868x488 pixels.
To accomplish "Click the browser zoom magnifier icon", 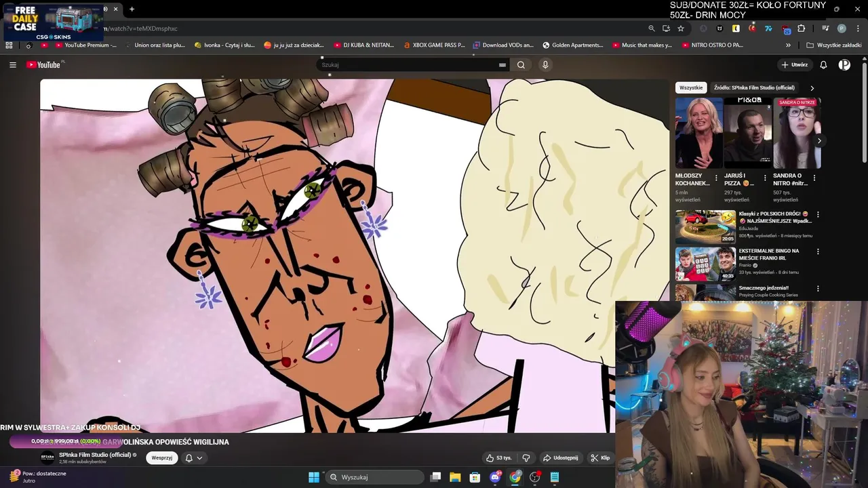I will pos(652,28).
